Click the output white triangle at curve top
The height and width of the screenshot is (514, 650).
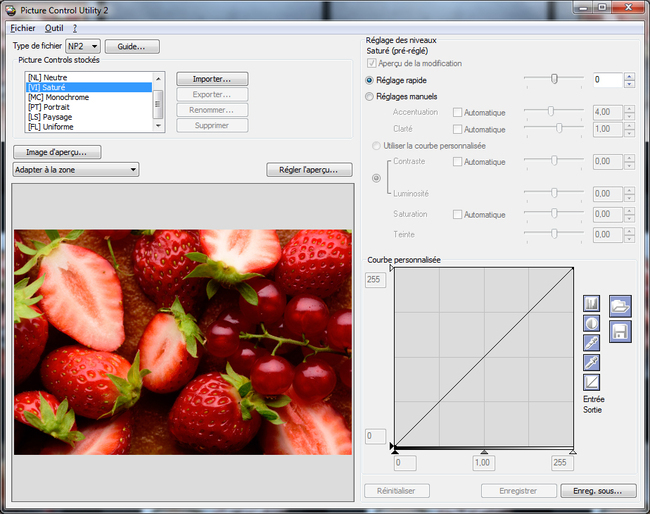(391, 268)
